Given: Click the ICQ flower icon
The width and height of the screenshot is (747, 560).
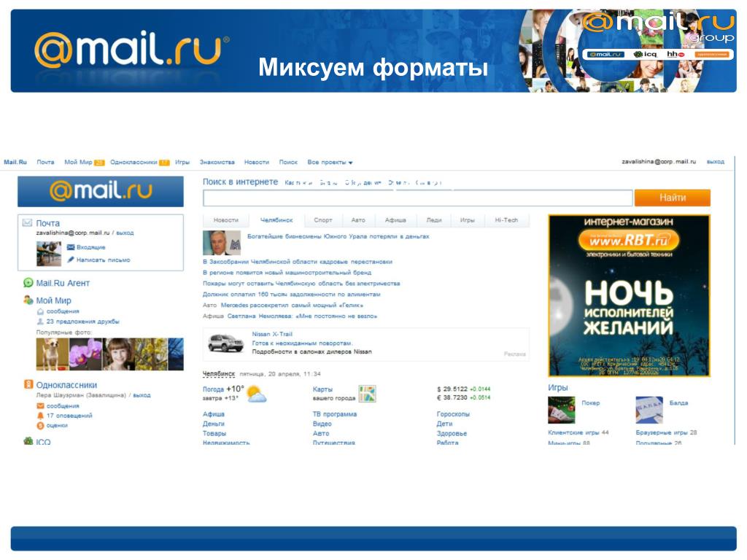Looking at the screenshot, I should 28,441.
